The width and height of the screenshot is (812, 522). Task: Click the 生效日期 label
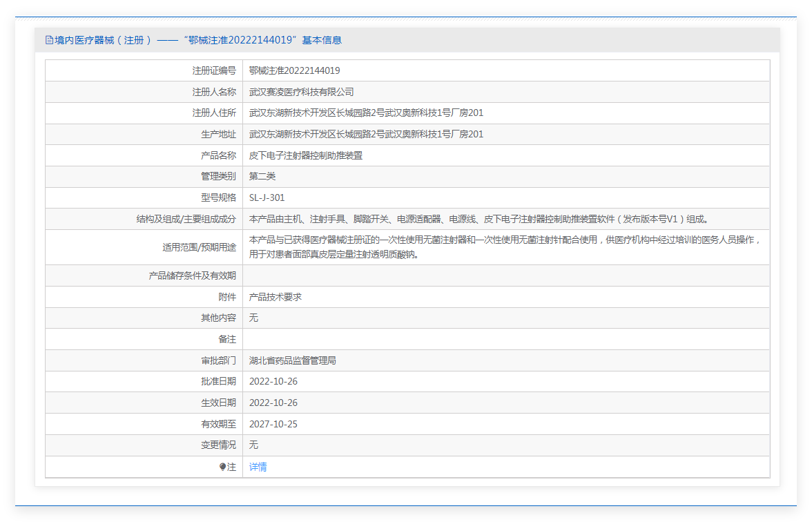click(x=218, y=403)
